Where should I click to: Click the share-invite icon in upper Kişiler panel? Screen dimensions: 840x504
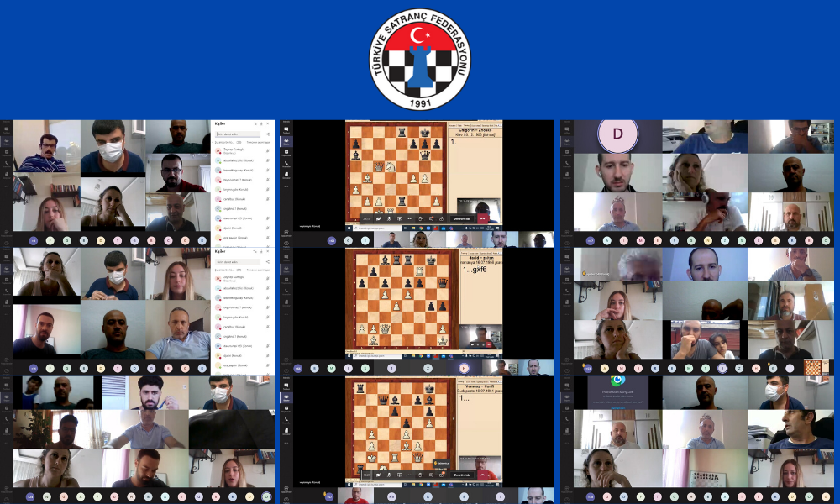267,134
